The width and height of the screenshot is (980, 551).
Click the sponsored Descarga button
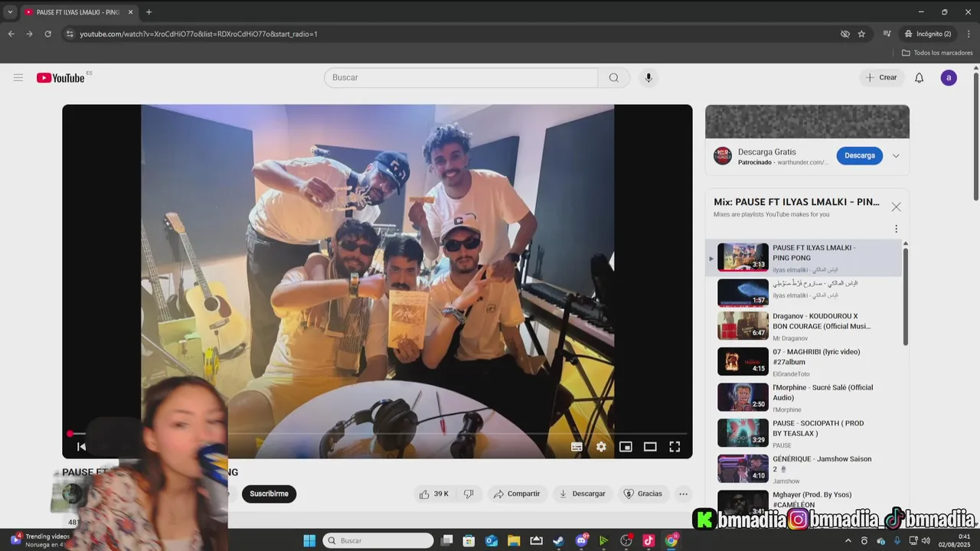[859, 155]
